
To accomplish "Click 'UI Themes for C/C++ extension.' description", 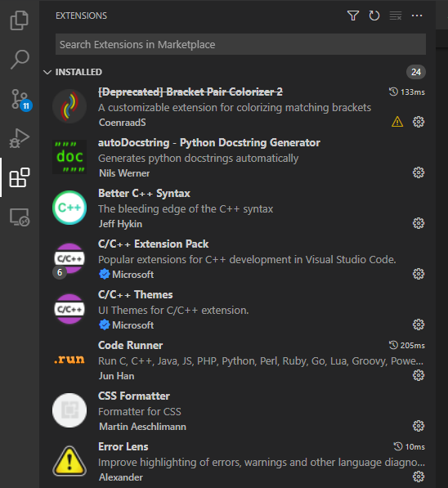I will coord(173,311).
